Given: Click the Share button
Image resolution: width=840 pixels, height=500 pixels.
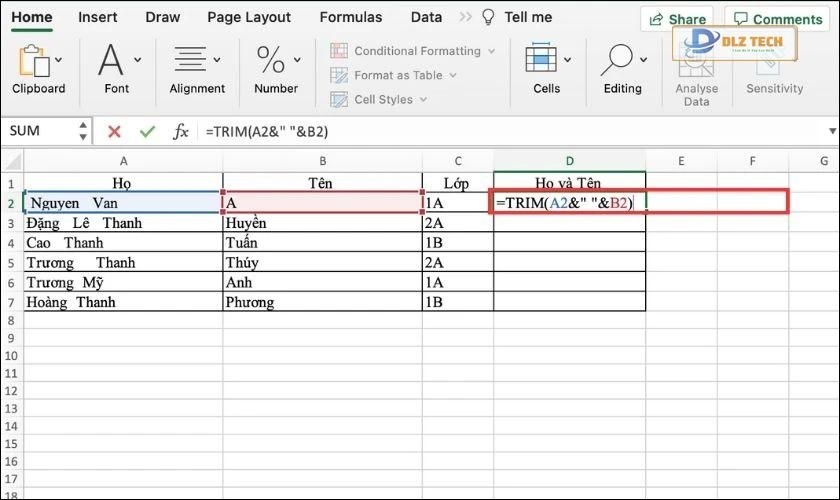Looking at the screenshot, I should (677, 19).
